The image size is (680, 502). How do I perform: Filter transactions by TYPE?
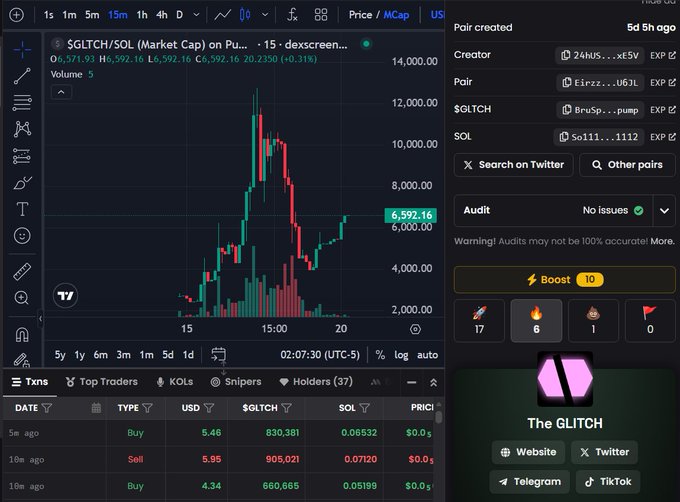147,408
